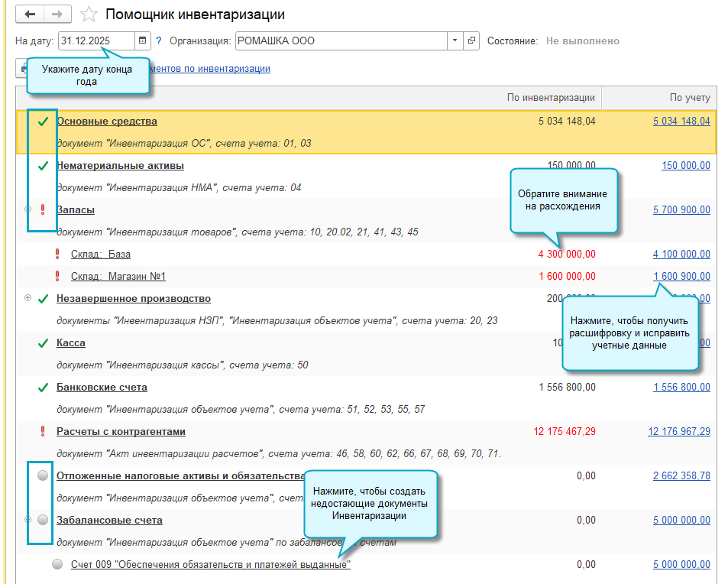
Task: Click the back navigation arrow
Action: click(29, 14)
